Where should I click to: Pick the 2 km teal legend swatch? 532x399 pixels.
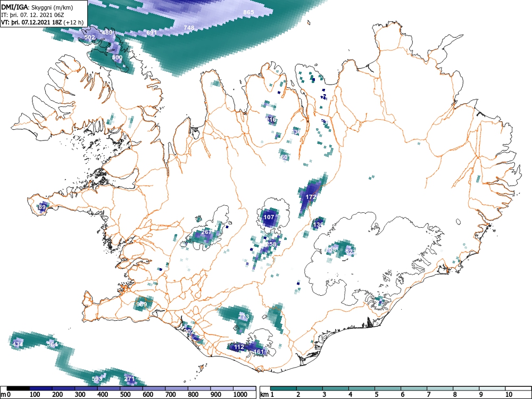point(310,388)
